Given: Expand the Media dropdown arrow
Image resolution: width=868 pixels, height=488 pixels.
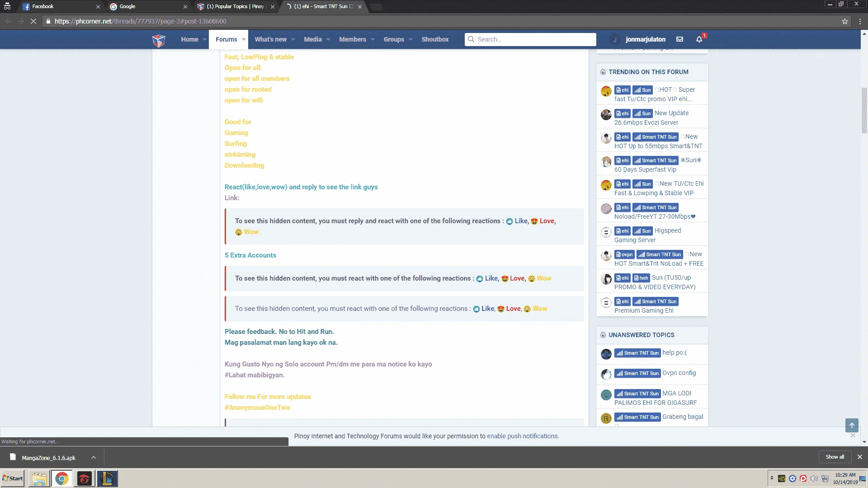Looking at the screenshot, I should tap(328, 39).
